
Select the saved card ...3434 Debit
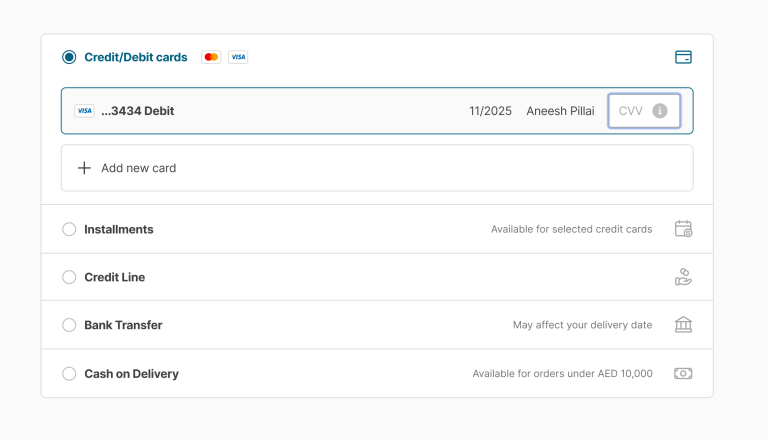tap(377, 111)
